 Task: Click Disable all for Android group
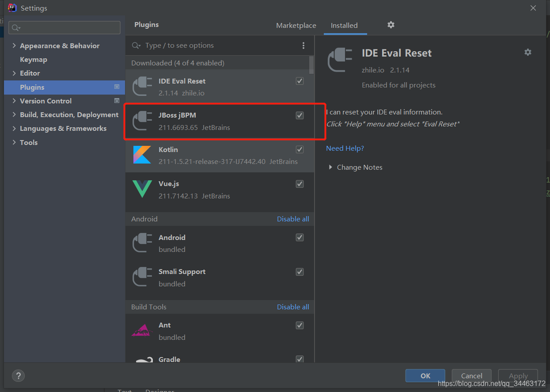coord(293,219)
